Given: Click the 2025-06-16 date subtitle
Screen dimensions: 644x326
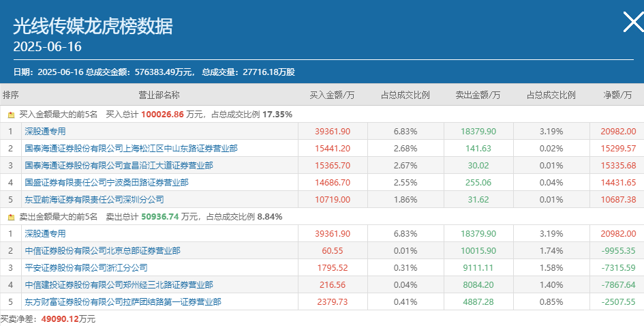Looking at the screenshot, I should (x=47, y=46).
